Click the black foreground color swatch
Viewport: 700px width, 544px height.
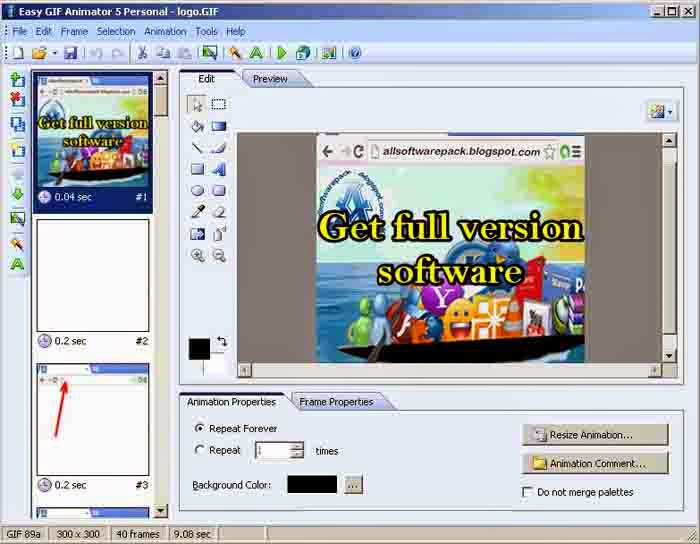point(199,349)
